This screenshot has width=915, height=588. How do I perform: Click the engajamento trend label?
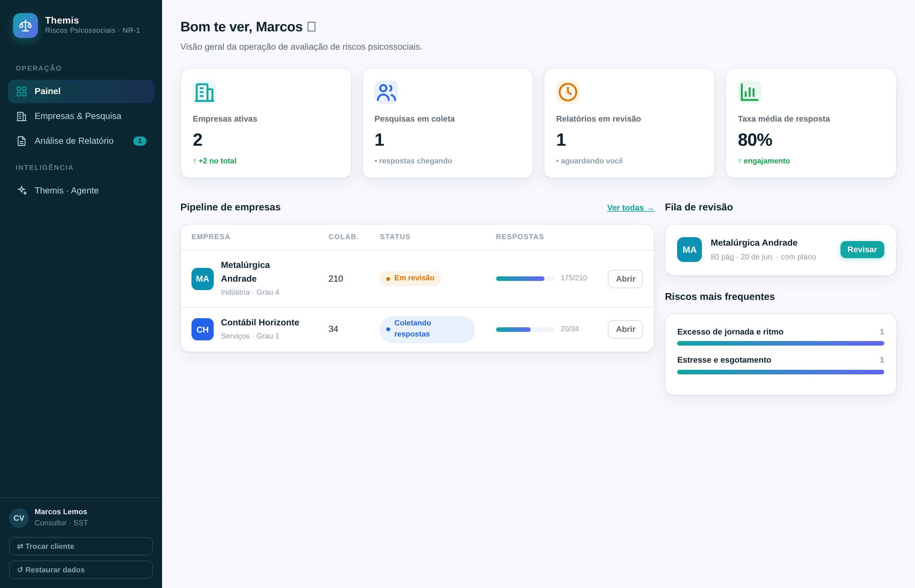[x=764, y=161]
